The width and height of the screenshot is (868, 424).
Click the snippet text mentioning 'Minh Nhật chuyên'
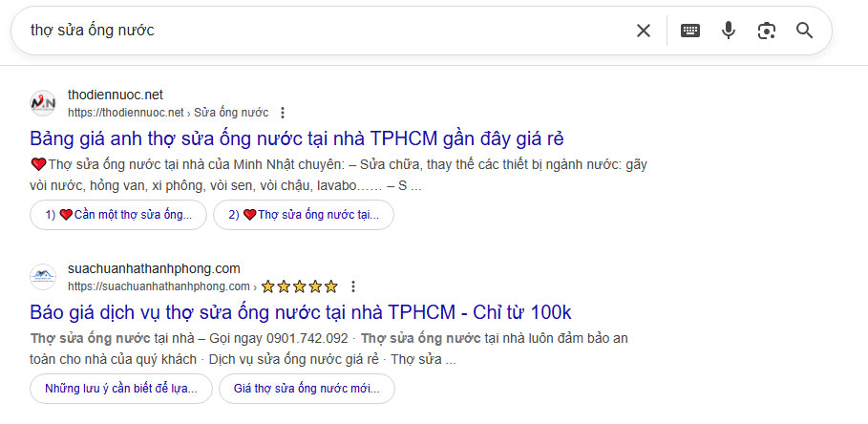338,176
